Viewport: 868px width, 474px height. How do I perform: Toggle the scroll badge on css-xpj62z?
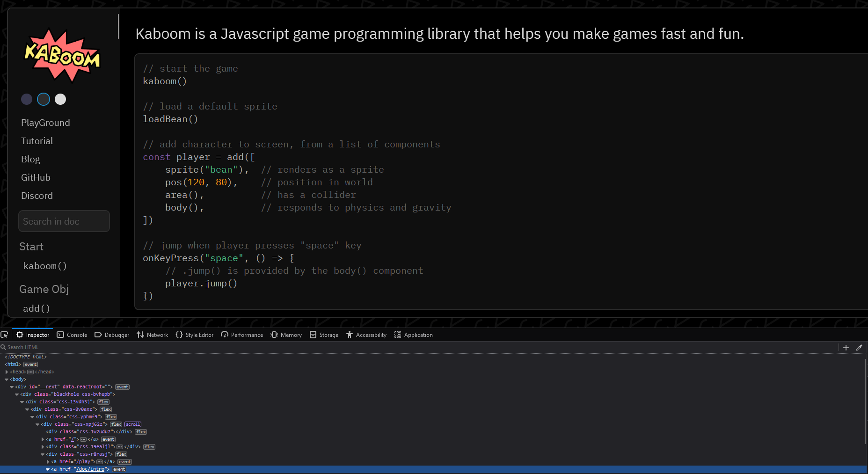coord(133,424)
